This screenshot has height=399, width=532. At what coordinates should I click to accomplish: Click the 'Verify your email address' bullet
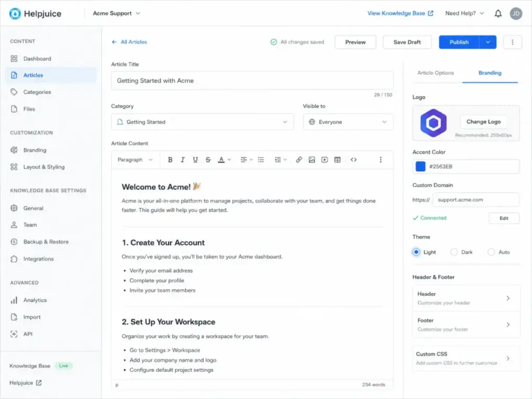pos(161,271)
